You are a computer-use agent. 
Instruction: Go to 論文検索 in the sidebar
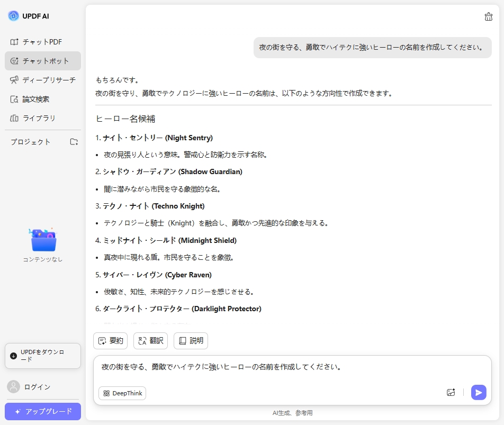[43, 100]
